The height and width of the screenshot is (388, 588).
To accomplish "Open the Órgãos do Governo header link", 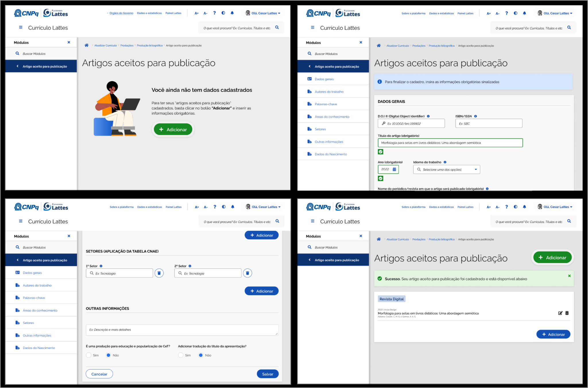I will tap(121, 13).
